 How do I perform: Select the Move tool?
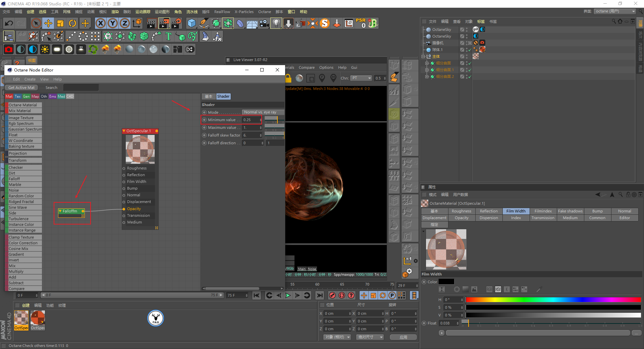tap(48, 23)
